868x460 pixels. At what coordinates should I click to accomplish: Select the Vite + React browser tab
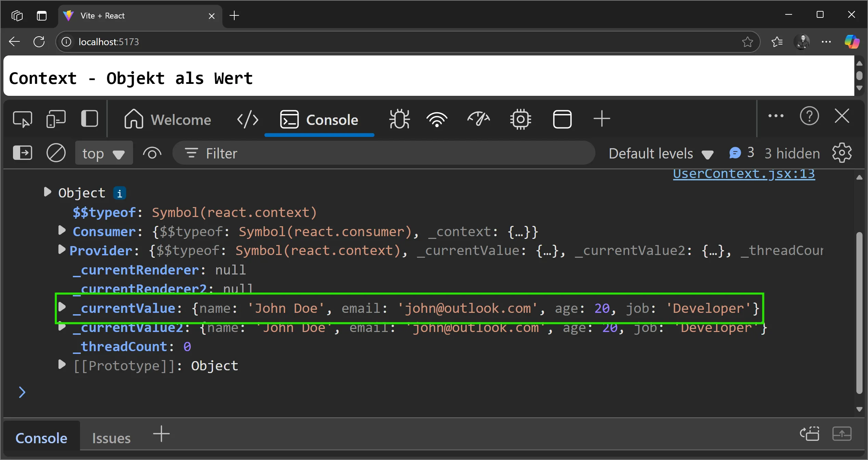(140, 16)
